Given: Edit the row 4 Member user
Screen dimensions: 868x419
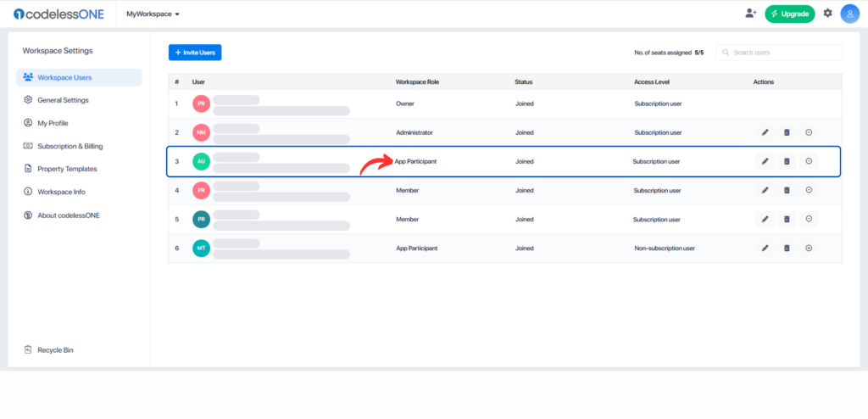Looking at the screenshot, I should [x=765, y=190].
